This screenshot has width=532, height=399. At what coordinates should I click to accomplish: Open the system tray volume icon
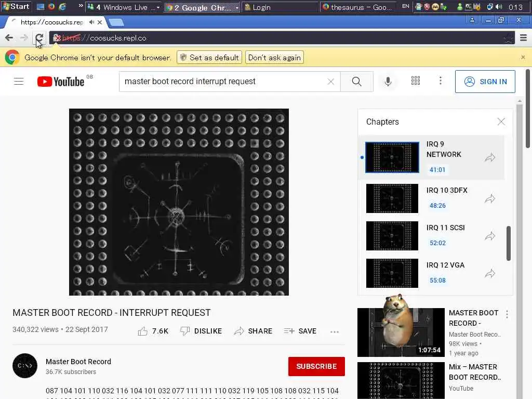[x=499, y=7]
